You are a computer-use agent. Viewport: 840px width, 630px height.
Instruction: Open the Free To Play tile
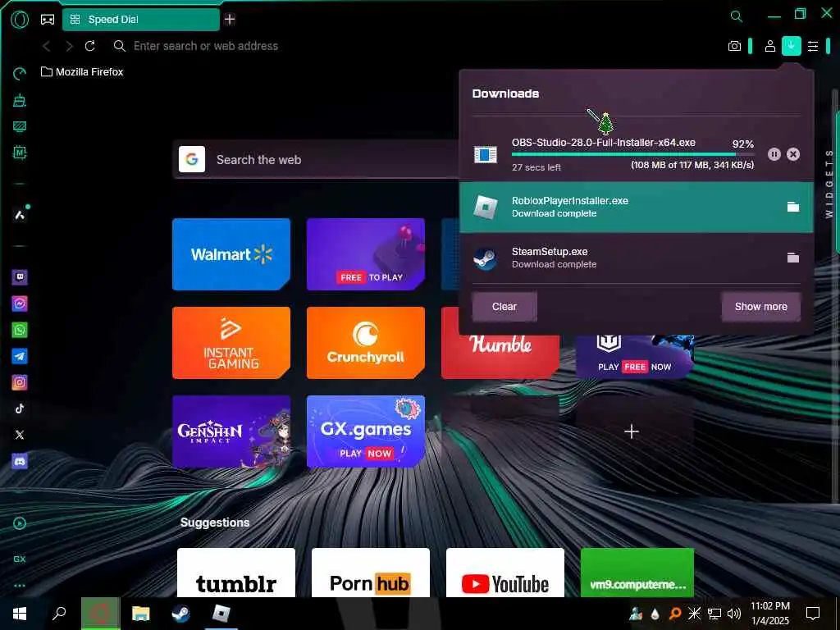coord(366,254)
